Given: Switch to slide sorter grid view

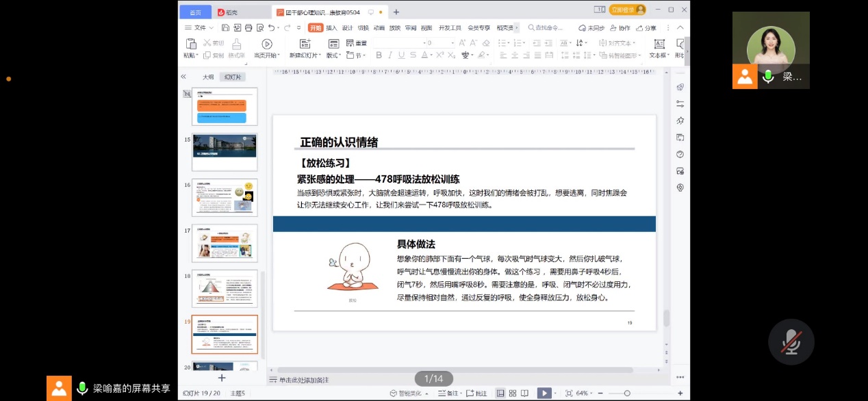Looking at the screenshot, I should 513,393.
